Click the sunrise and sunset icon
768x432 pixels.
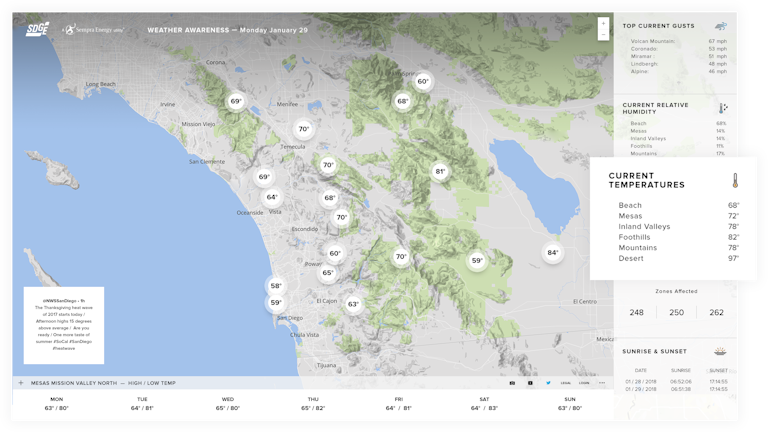720,352
